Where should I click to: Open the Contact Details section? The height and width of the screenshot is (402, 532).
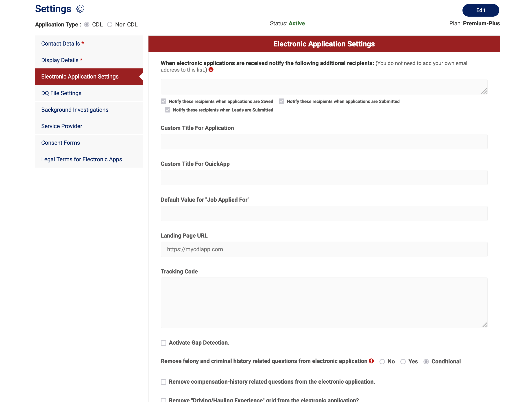[x=61, y=44]
